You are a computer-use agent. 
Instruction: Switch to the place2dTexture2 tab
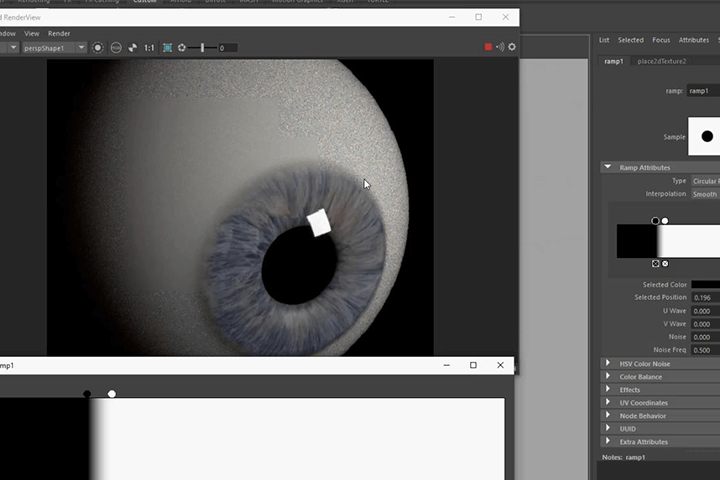[662, 61]
